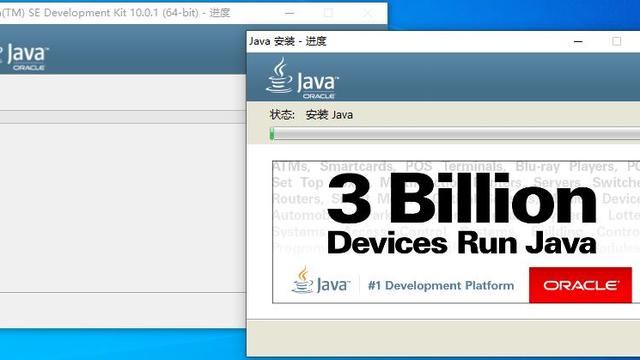Click the small Java logo in the banner

pyautogui.click(x=321, y=280)
